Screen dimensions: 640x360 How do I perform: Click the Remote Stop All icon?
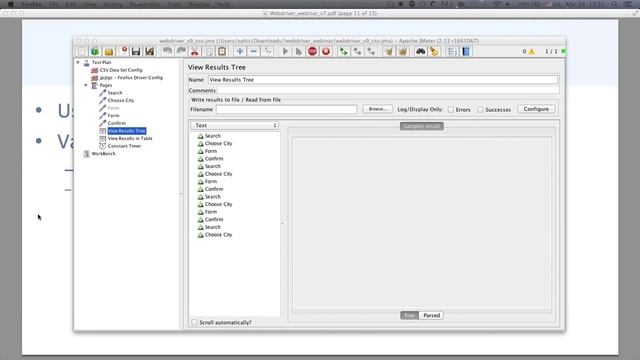tap(358, 51)
